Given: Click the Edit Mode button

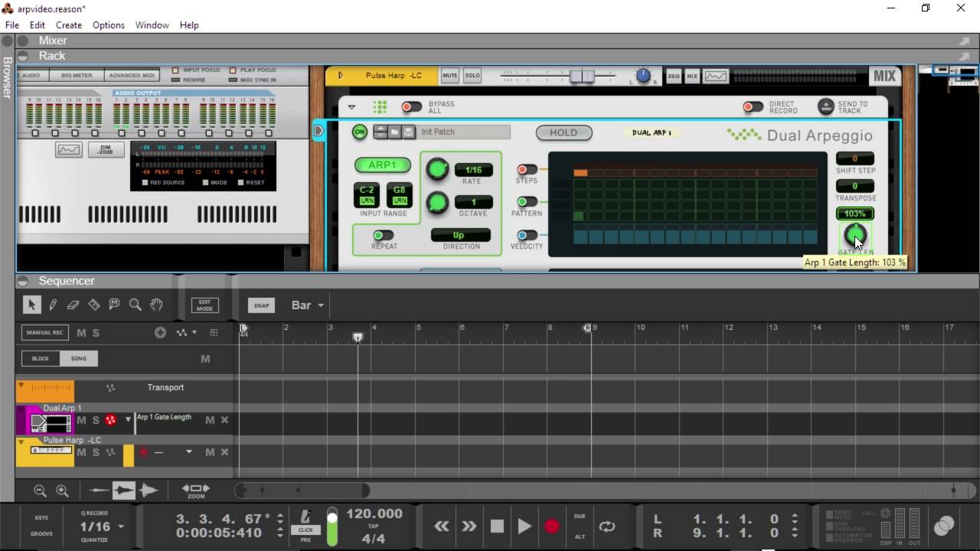Looking at the screenshot, I should 204,305.
